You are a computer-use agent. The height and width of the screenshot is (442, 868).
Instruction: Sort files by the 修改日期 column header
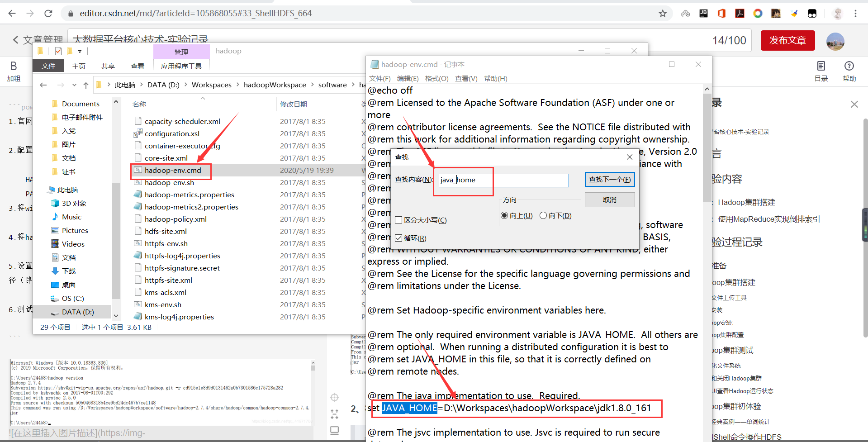[293, 104]
